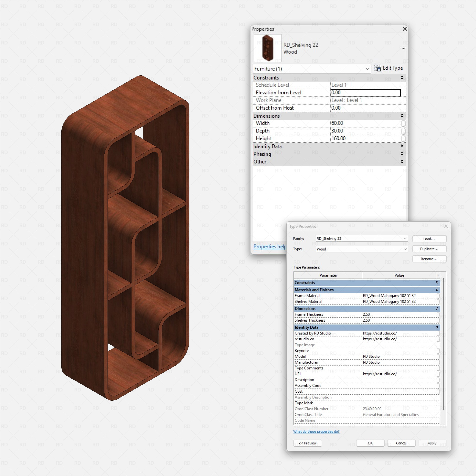The width and height of the screenshot is (476, 476).
Task: Click the Shelves Material value cell
Action: (x=399, y=302)
